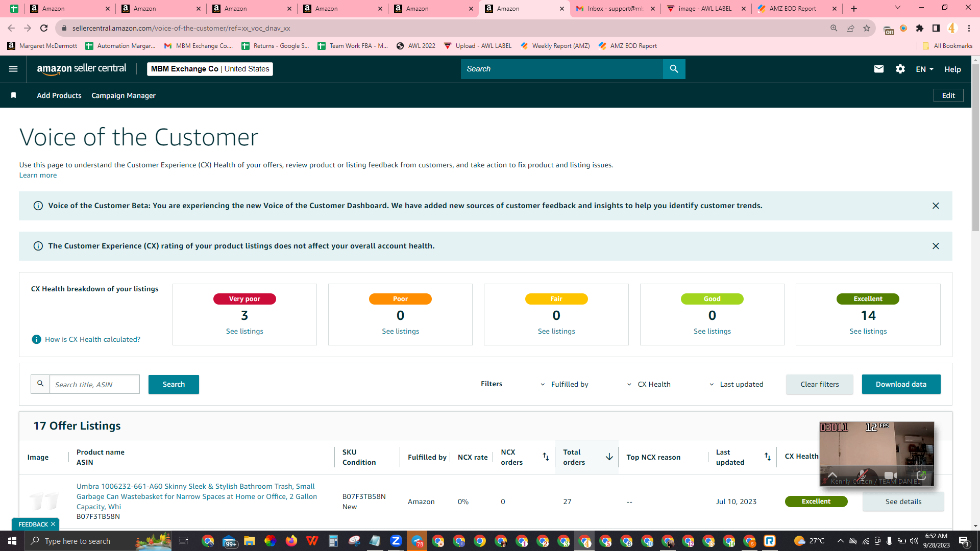The width and height of the screenshot is (980, 551).
Task: Close the FEEDBACK tab widget
Action: tap(53, 524)
